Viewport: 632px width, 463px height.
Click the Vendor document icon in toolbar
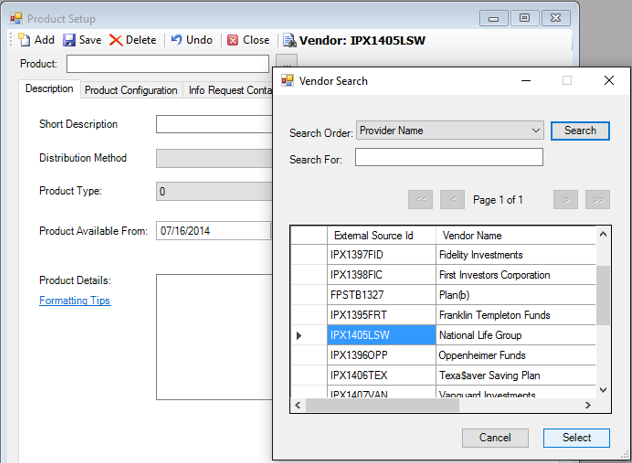(x=290, y=41)
